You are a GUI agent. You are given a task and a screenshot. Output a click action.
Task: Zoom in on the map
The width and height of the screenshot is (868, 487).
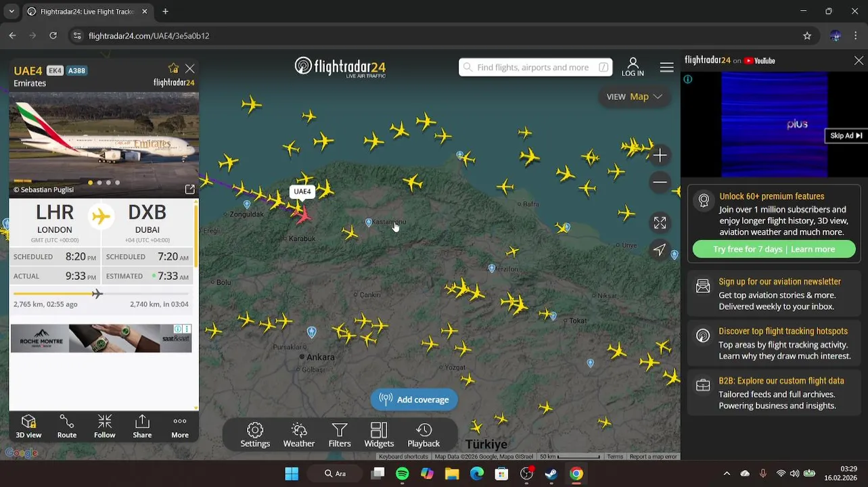tap(660, 156)
